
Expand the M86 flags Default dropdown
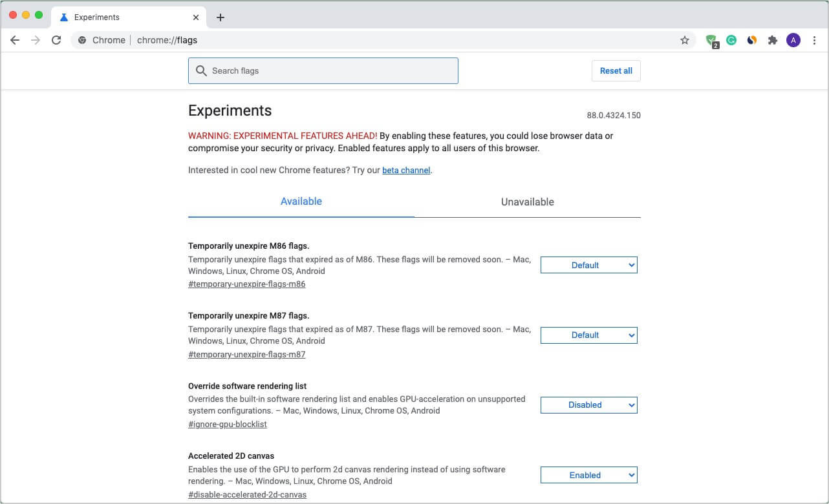point(589,265)
